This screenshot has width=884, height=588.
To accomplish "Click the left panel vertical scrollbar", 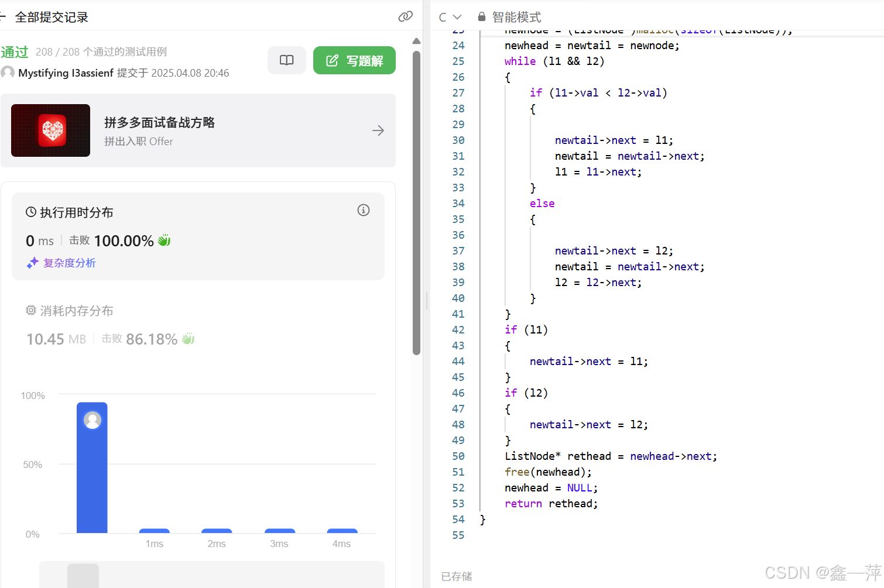I will [x=416, y=203].
